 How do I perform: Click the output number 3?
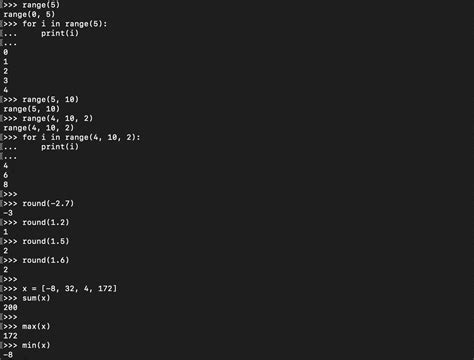[x=6, y=80]
